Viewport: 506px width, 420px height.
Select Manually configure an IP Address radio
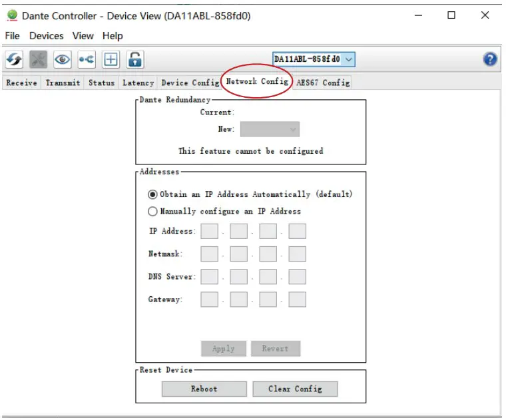[152, 211]
